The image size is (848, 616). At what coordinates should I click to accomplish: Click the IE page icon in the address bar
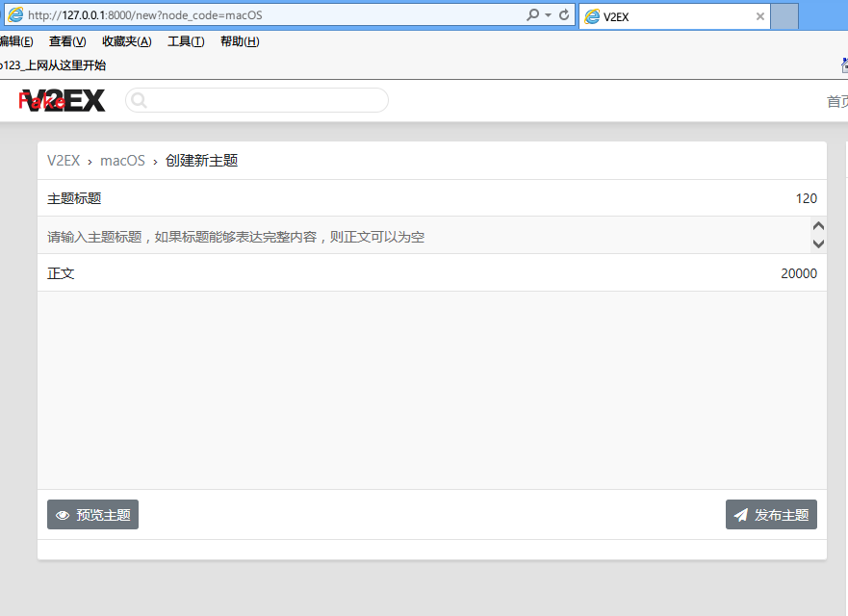tap(15, 15)
